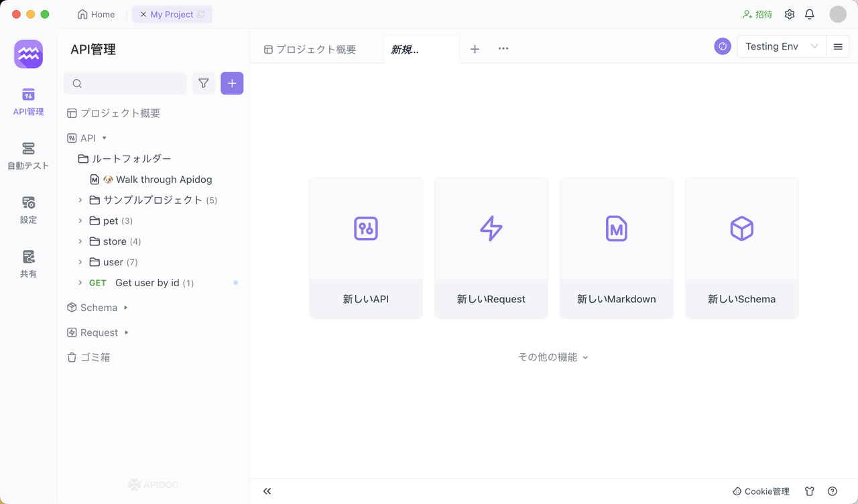The image size is (858, 504).
Task: Expand the Schema section arrow
Action: [x=125, y=308]
